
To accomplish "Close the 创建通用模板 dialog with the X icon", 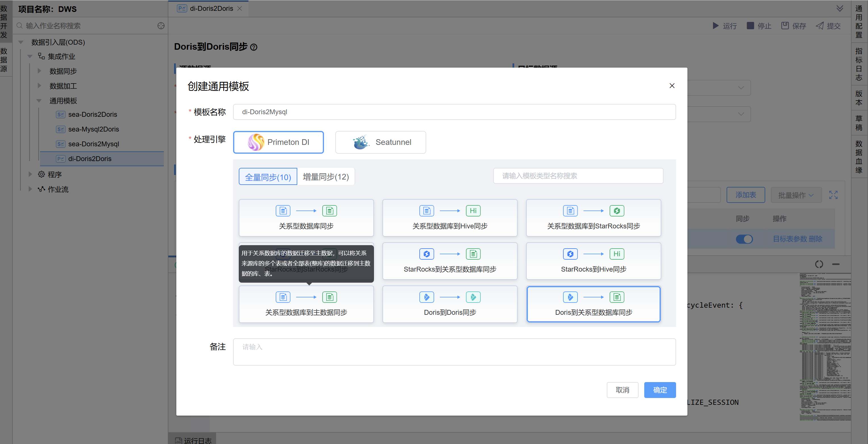I will tap(672, 86).
